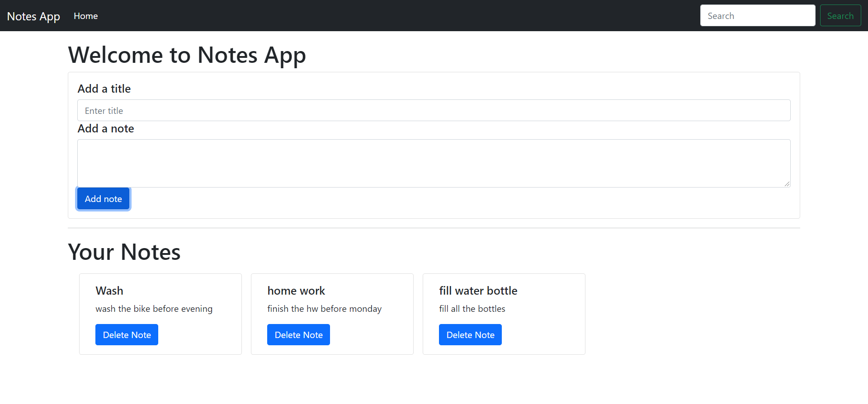Click 'finish the hw before monday' text
Screen dimensions: 868x404
click(324, 309)
